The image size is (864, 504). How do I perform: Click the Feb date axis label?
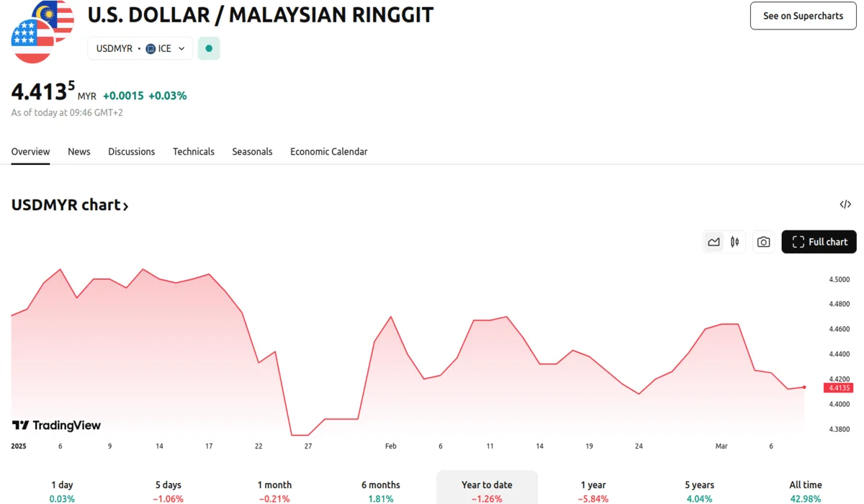coord(391,446)
